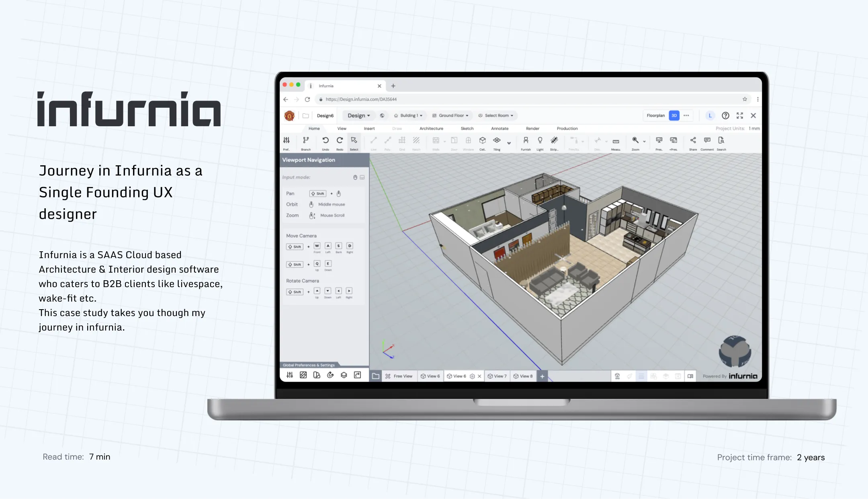
Task: Click the layers icon in bottom settings bar
Action: [x=344, y=375]
